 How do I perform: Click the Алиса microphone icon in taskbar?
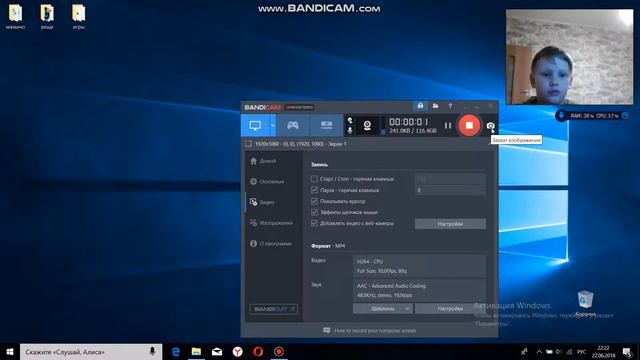(x=152, y=351)
